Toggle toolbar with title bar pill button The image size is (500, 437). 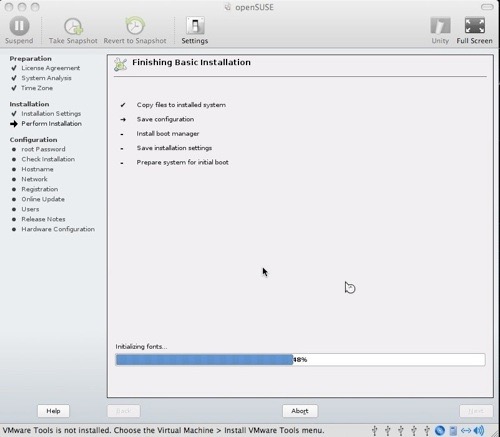point(487,7)
